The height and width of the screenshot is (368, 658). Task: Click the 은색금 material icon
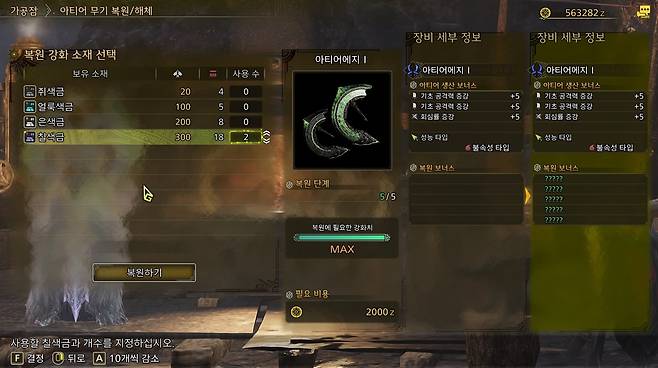[x=30, y=122]
